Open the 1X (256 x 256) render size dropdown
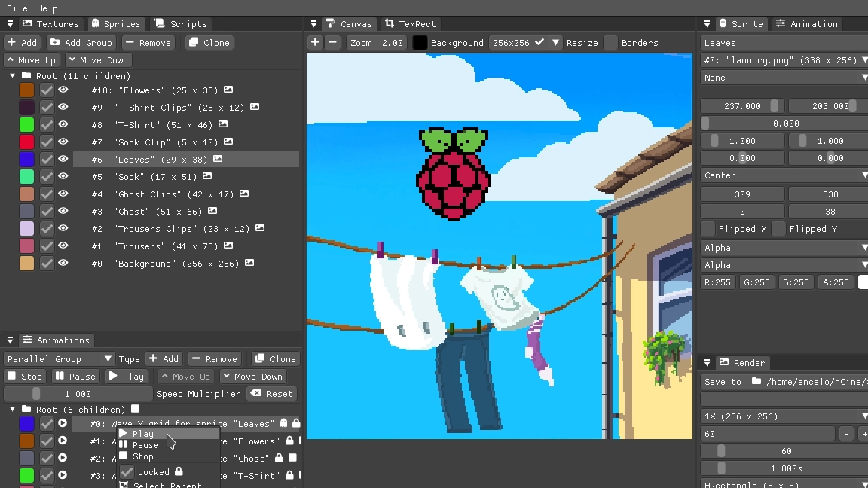Screen dimensions: 868x488 click(784, 416)
